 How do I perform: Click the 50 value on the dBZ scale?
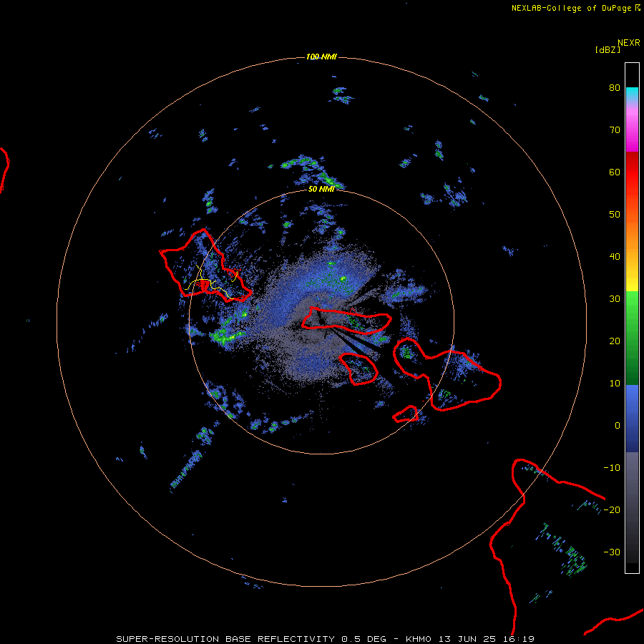pyautogui.click(x=615, y=215)
